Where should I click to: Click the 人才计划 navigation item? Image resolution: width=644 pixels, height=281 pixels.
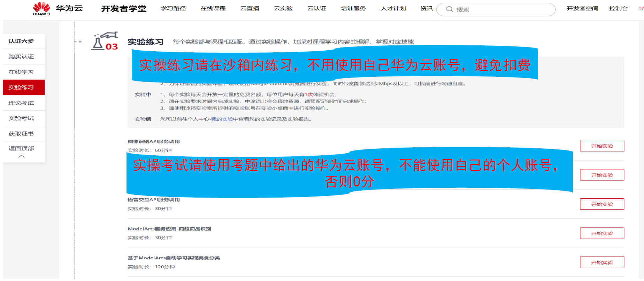(x=393, y=8)
